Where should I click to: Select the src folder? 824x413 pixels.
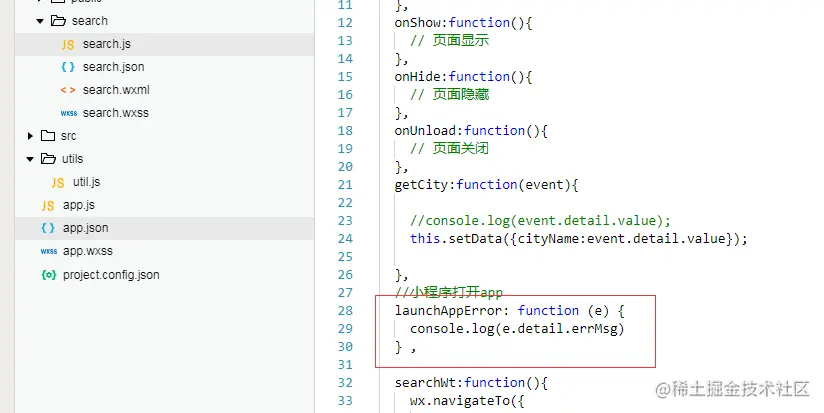coord(68,136)
